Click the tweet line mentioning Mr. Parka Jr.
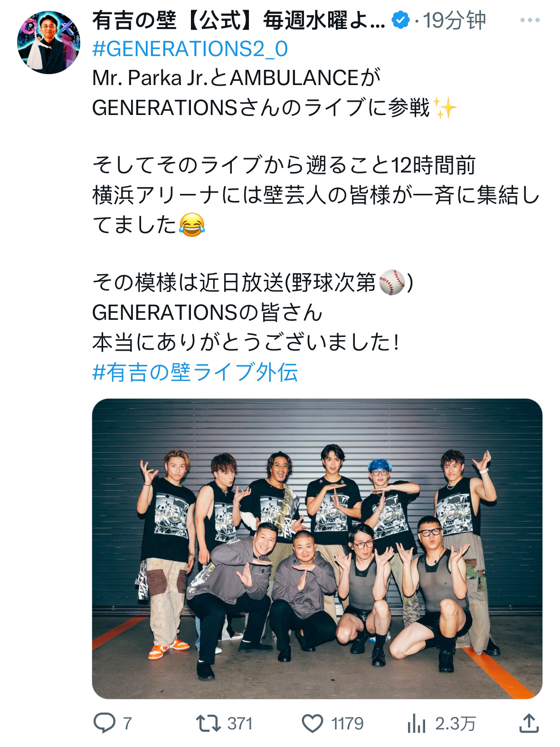This screenshot has width=560, height=747. [237, 78]
